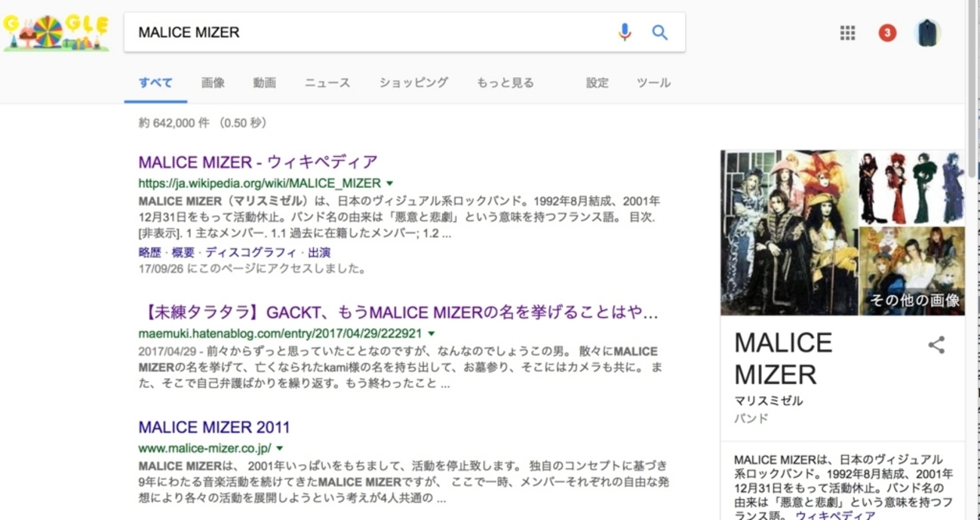Select the すべて tab
Viewport: 980px width, 520px height.
(155, 83)
